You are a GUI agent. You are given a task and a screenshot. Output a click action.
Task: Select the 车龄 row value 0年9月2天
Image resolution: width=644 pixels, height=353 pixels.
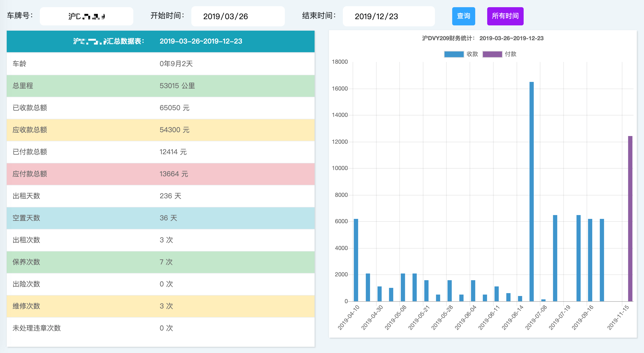click(176, 64)
